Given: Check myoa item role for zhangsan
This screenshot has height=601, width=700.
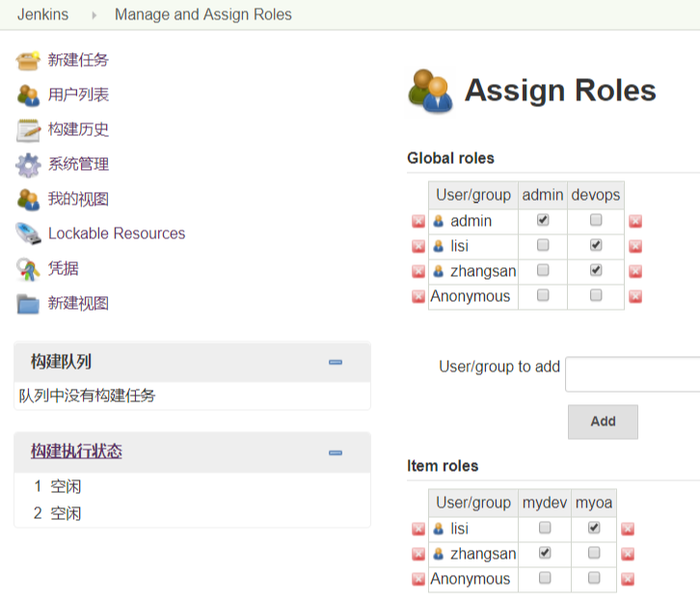Looking at the screenshot, I should click(594, 553).
